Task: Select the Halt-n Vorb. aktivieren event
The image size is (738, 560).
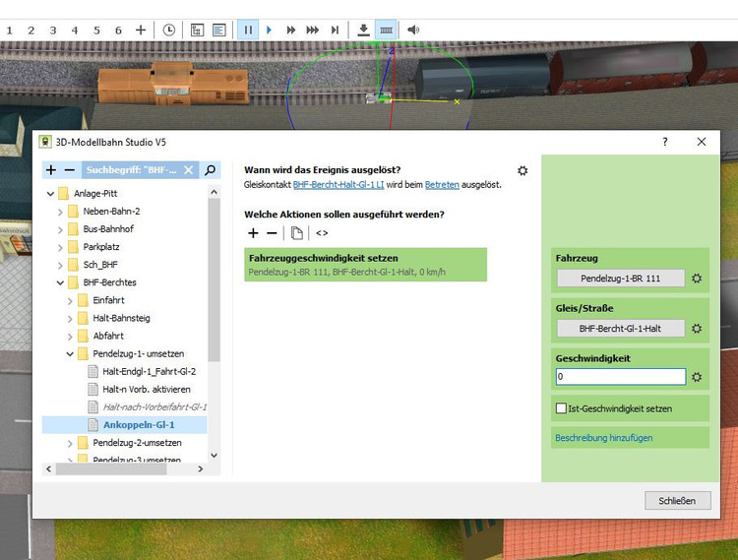Action: (146, 389)
